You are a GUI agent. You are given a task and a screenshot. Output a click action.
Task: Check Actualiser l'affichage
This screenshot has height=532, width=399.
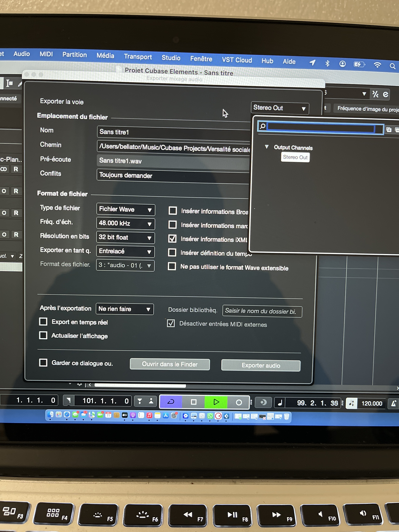click(43, 335)
